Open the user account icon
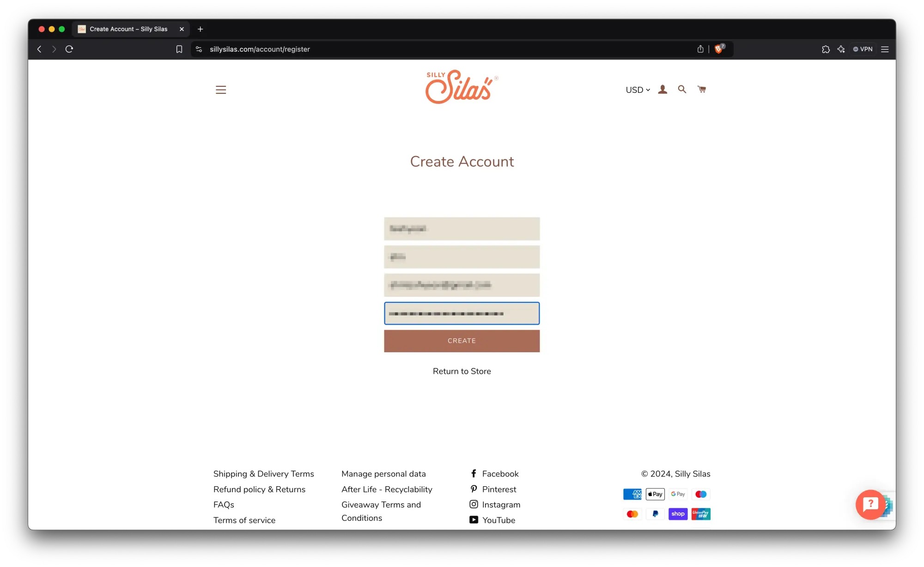This screenshot has height=567, width=924. (x=662, y=89)
